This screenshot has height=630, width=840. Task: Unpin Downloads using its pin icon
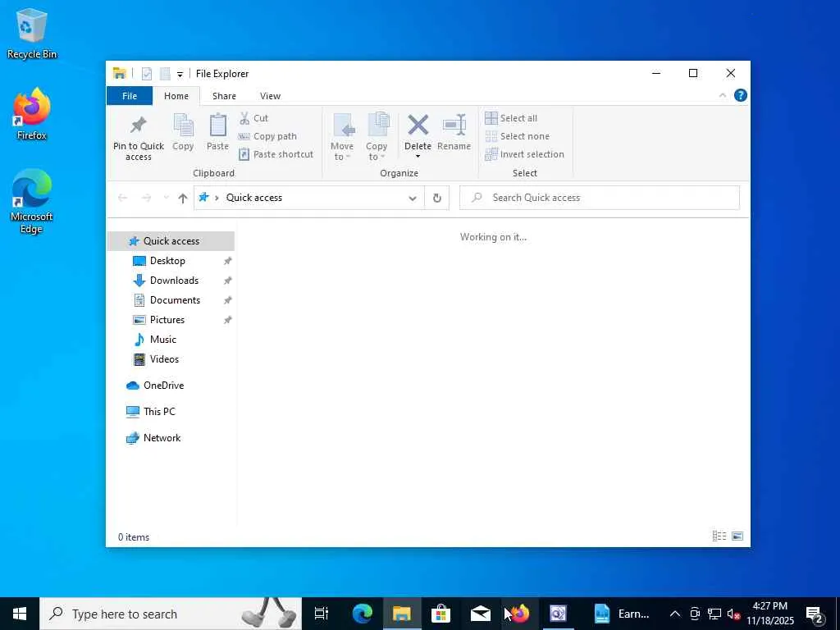coord(228,281)
